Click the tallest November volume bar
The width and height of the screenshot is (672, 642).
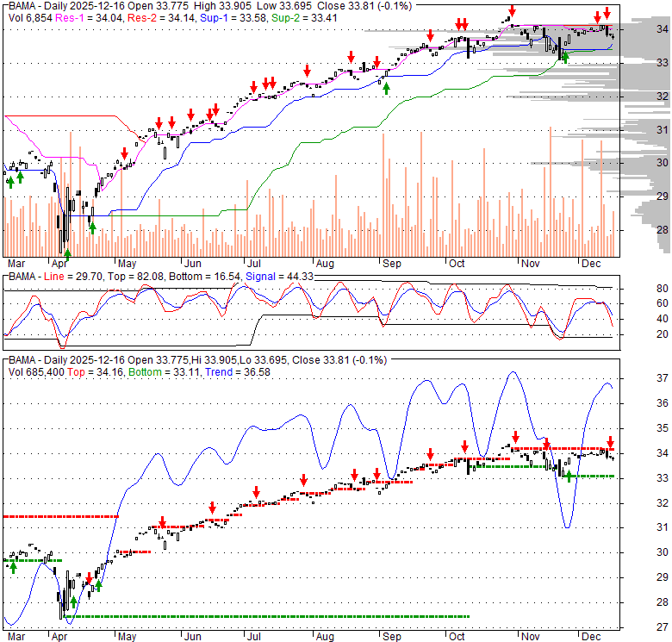point(551,191)
